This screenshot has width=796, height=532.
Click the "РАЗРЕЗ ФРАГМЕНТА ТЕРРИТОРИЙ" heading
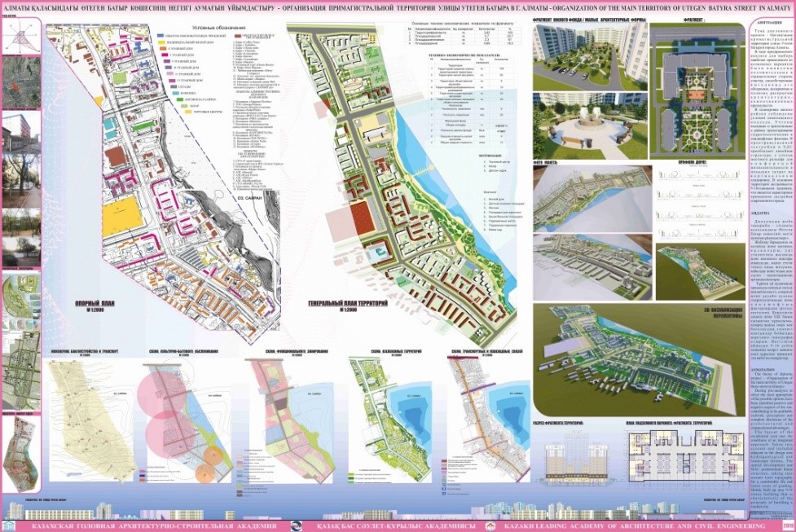tap(557, 422)
